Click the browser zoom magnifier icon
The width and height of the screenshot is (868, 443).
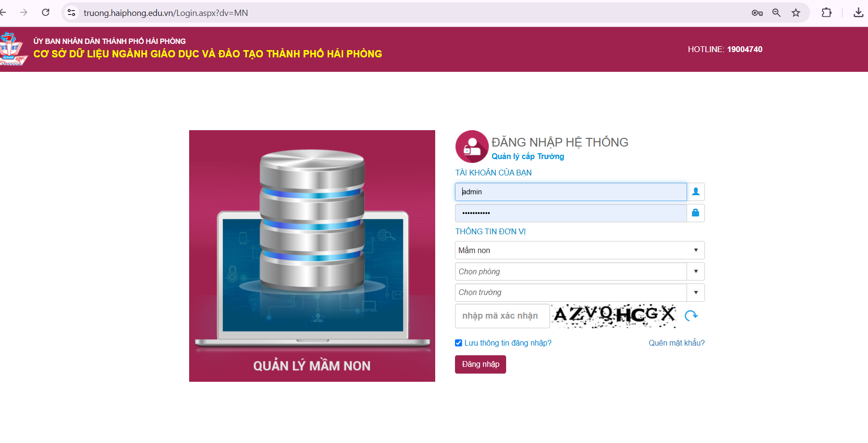click(x=776, y=13)
